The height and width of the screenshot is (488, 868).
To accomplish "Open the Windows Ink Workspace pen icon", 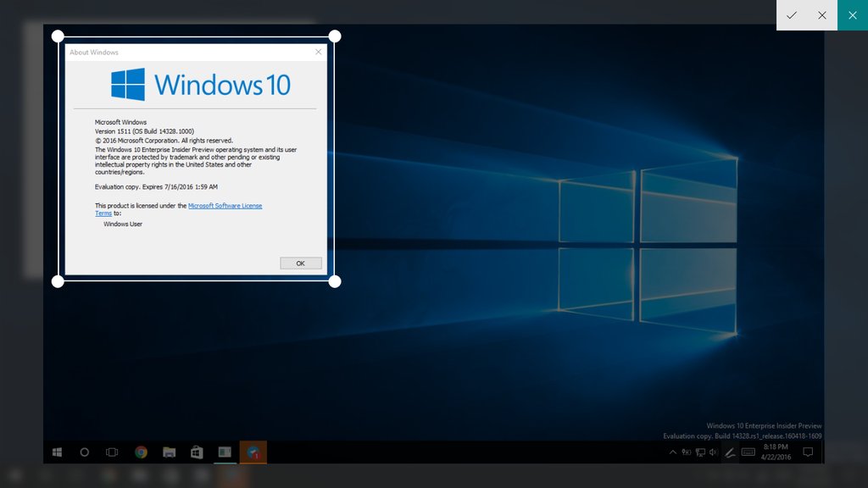I will pyautogui.click(x=730, y=452).
